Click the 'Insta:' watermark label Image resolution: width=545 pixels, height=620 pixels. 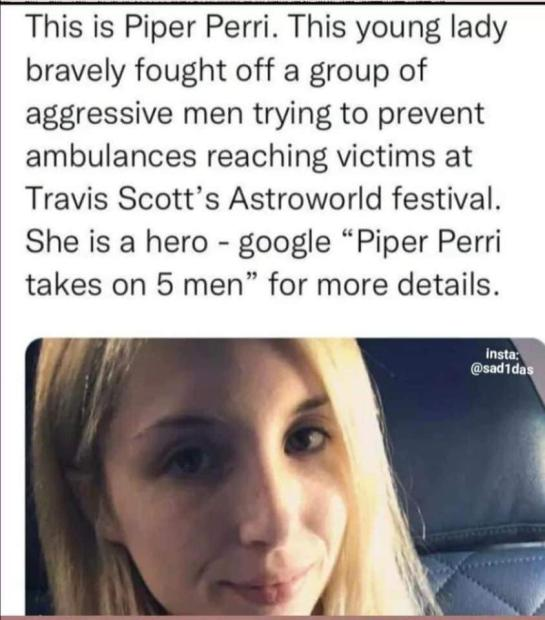501,353
